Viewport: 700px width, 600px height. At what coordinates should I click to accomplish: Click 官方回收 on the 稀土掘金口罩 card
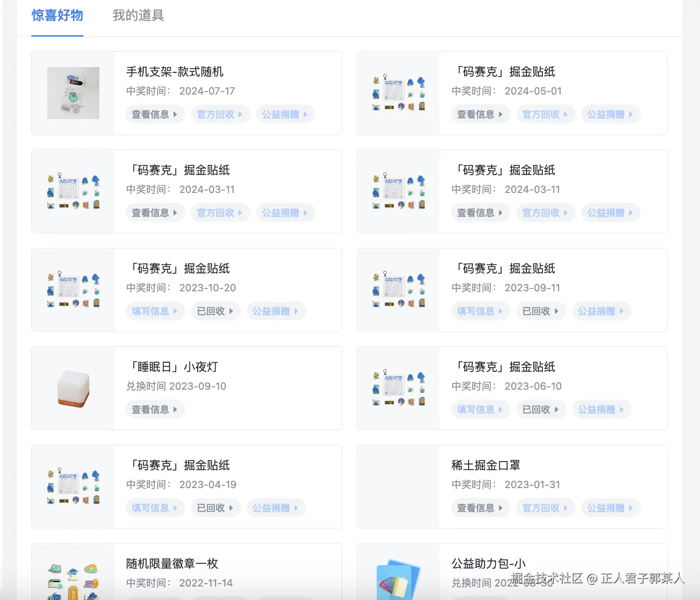(x=546, y=508)
